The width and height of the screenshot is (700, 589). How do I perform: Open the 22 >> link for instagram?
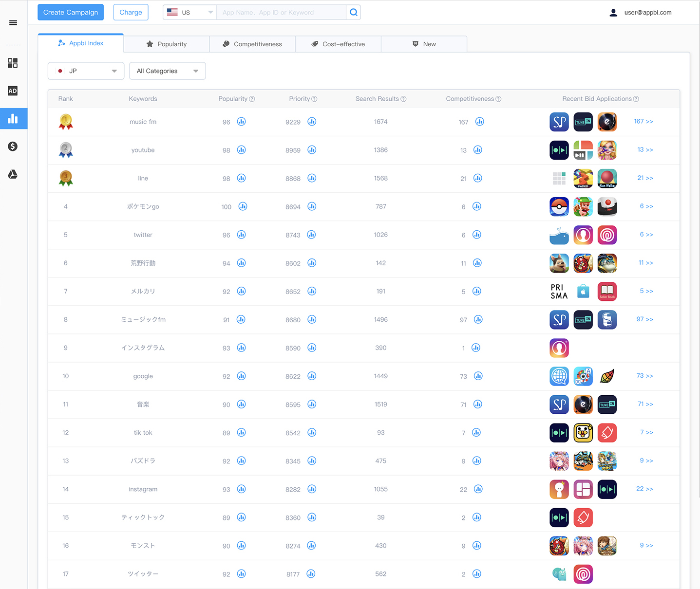click(x=645, y=488)
